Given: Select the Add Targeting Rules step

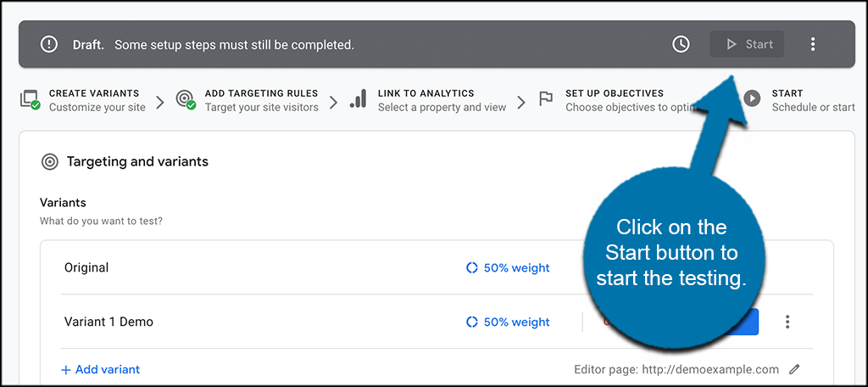Looking at the screenshot, I should [x=247, y=100].
